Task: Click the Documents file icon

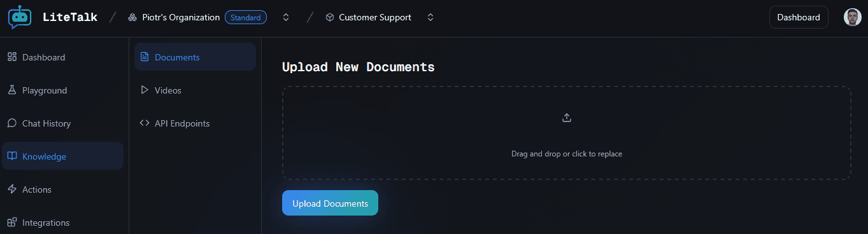Action: pyautogui.click(x=144, y=57)
